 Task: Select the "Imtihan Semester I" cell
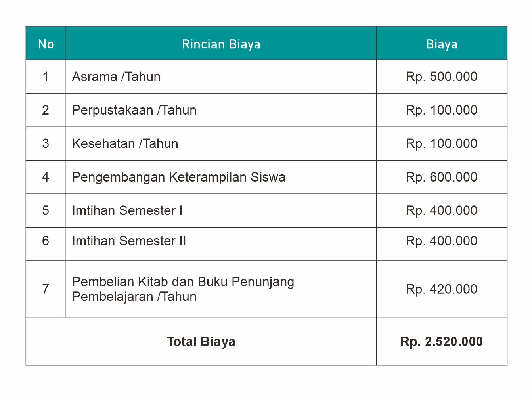coord(127,210)
